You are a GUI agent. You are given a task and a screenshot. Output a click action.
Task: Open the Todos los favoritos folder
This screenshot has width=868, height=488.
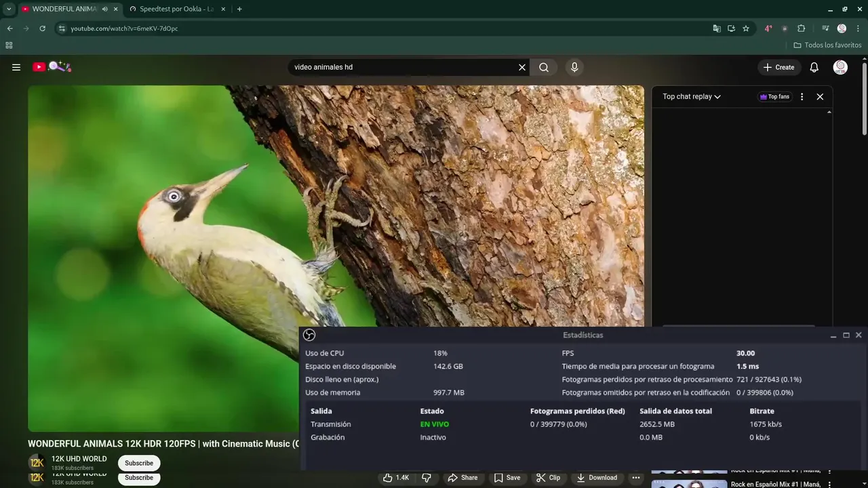827,45
